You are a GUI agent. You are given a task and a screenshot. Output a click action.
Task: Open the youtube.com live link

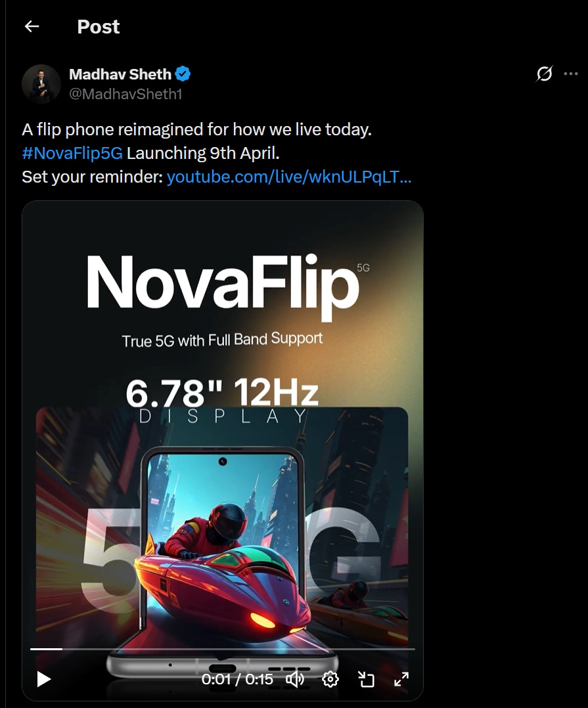click(x=289, y=177)
